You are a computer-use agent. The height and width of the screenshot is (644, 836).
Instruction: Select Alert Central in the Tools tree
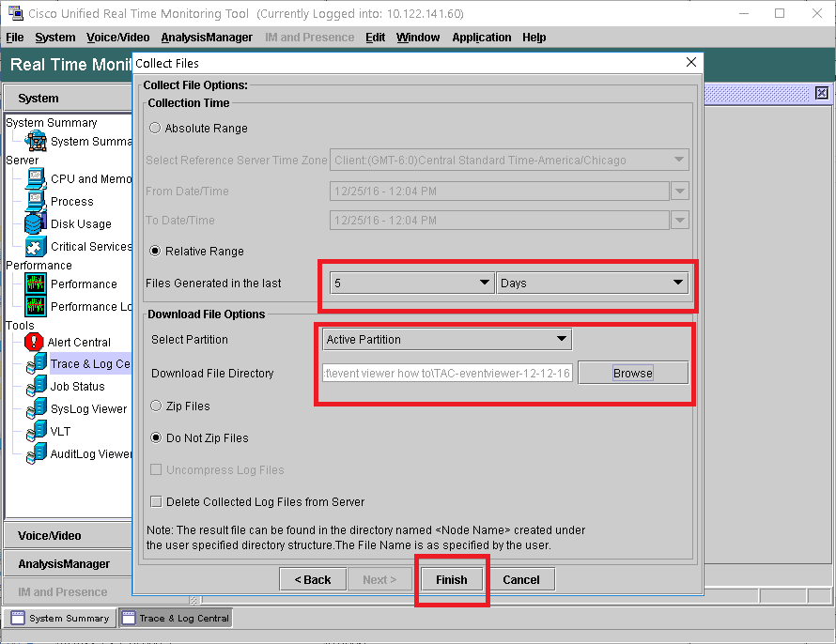[79, 342]
